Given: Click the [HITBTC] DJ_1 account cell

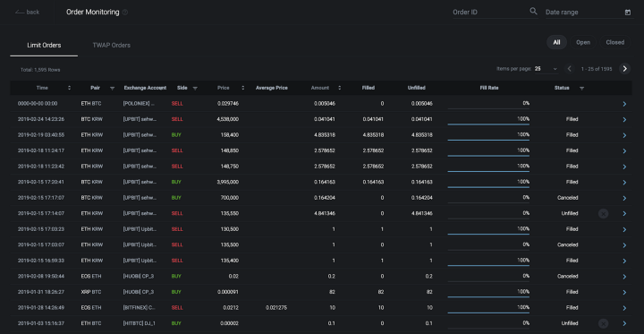Looking at the screenshot, I should coord(140,323).
